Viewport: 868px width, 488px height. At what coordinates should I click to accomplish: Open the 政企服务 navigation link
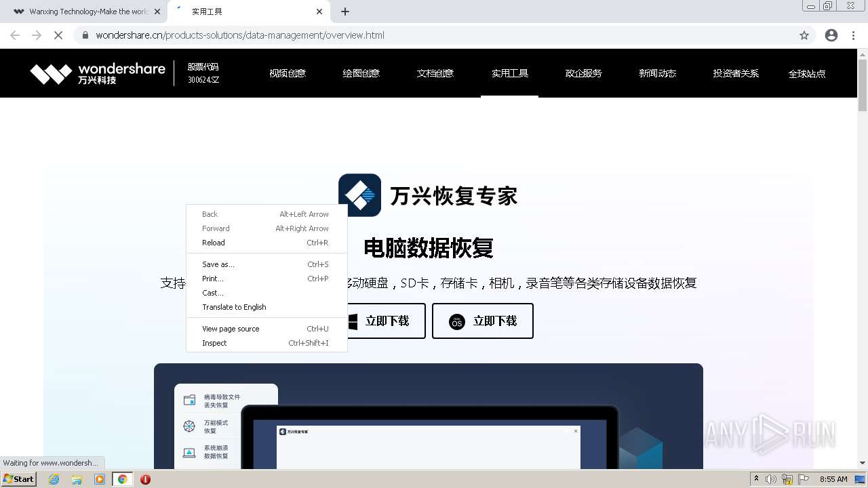pos(584,73)
